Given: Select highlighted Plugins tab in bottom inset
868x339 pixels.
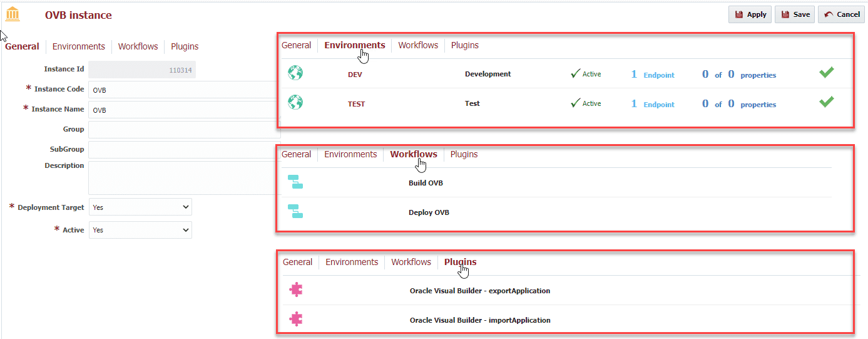Looking at the screenshot, I should point(461,262).
